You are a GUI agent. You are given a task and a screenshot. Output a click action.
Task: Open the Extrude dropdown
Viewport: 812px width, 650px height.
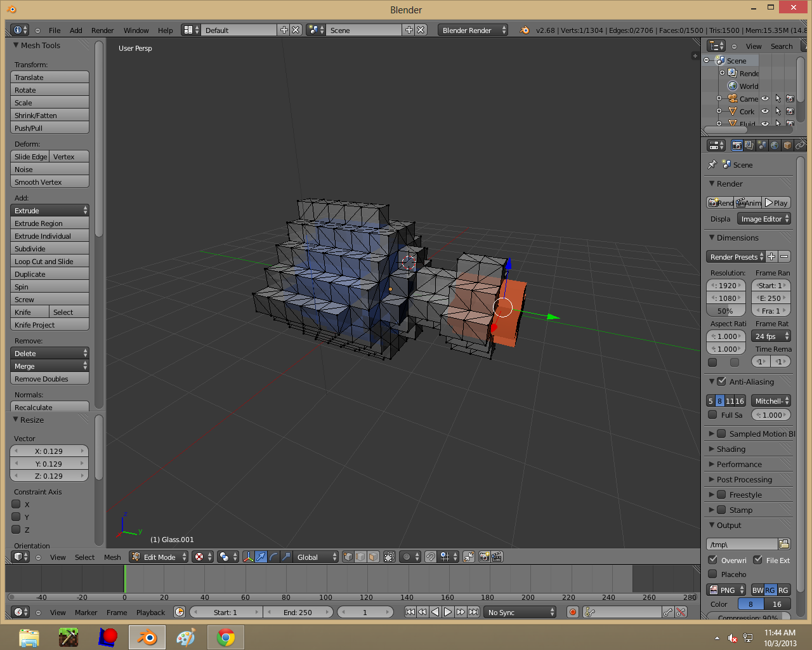pyautogui.click(x=49, y=210)
